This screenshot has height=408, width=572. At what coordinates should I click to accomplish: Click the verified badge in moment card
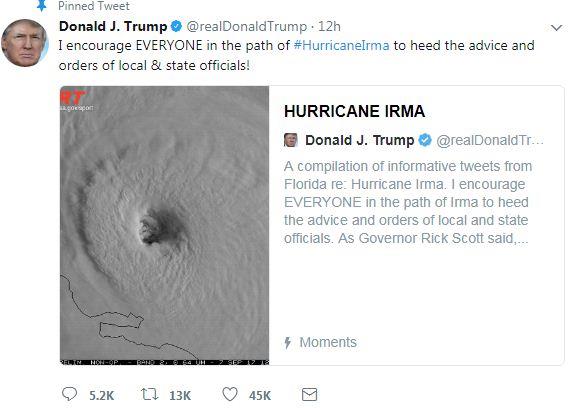(x=425, y=140)
